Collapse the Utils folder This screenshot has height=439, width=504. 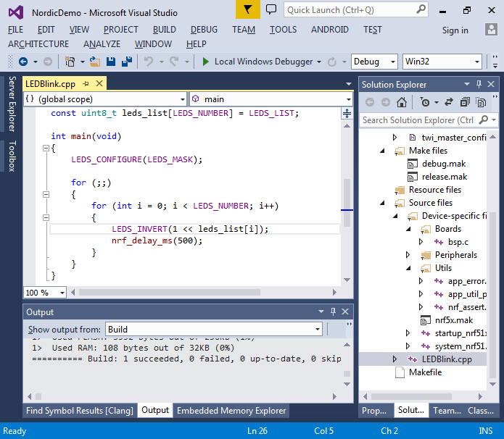408,268
